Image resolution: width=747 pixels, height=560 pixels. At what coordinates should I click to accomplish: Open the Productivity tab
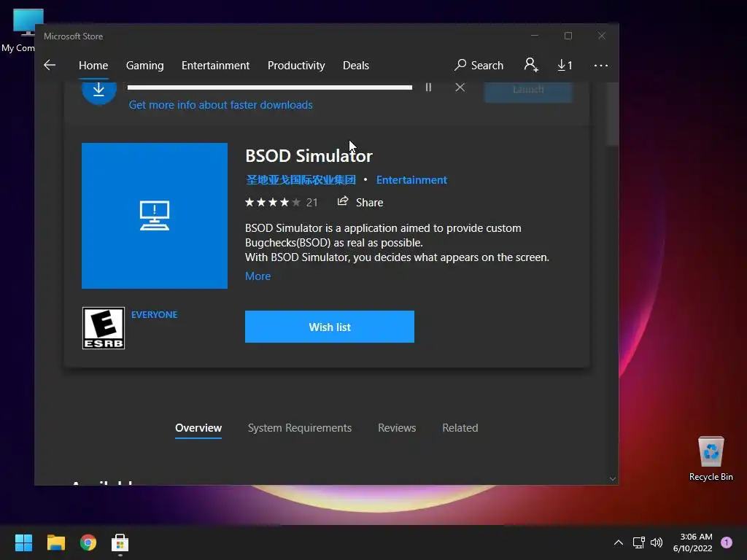(296, 65)
